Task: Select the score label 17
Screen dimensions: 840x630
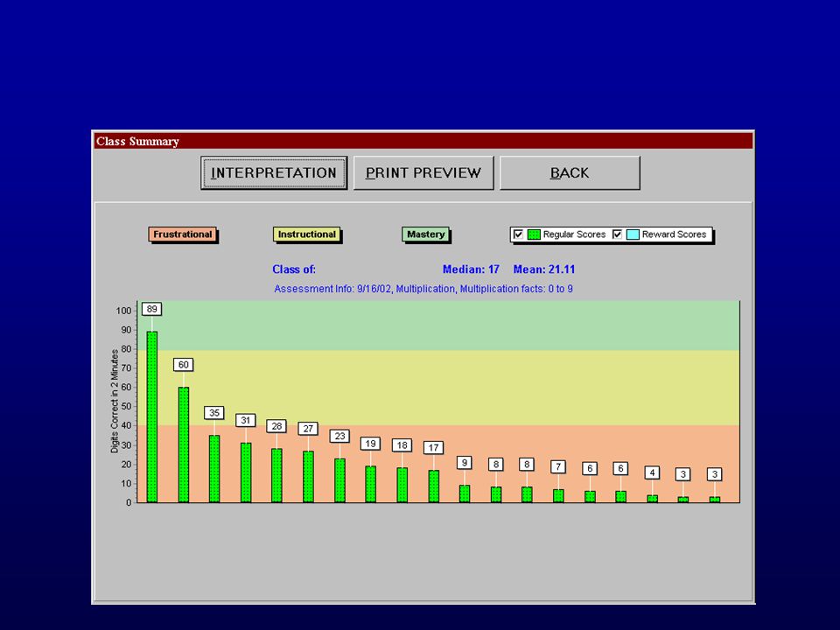Action: 433,447
